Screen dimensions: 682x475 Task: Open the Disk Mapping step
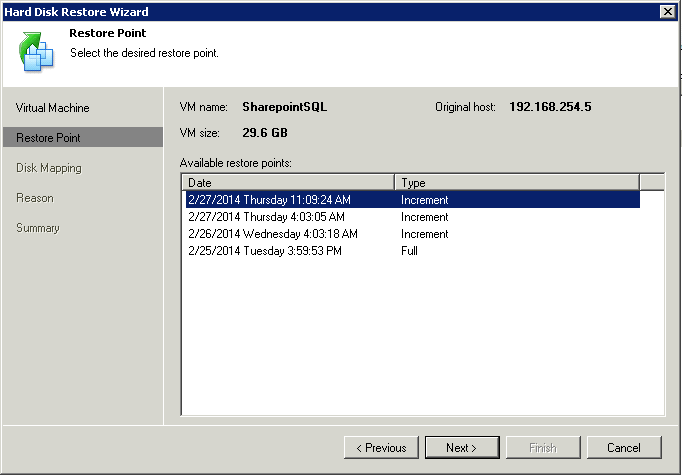coord(49,168)
